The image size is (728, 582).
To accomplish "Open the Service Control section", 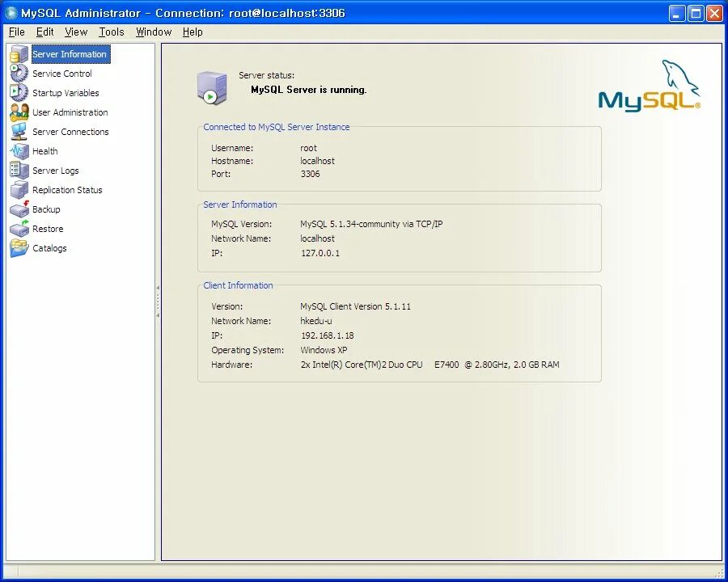I will pyautogui.click(x=62, y=74).
